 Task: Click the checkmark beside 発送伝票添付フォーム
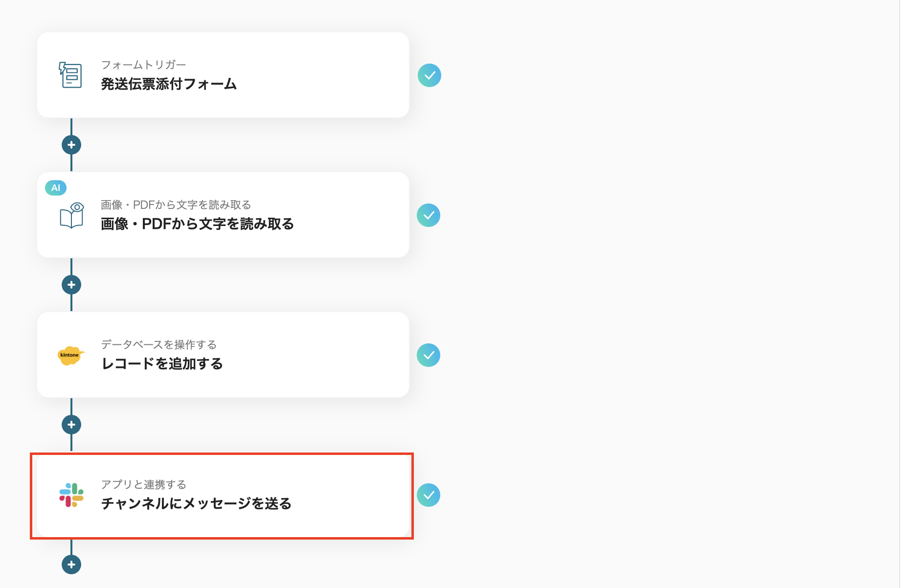tap(429, 75)
